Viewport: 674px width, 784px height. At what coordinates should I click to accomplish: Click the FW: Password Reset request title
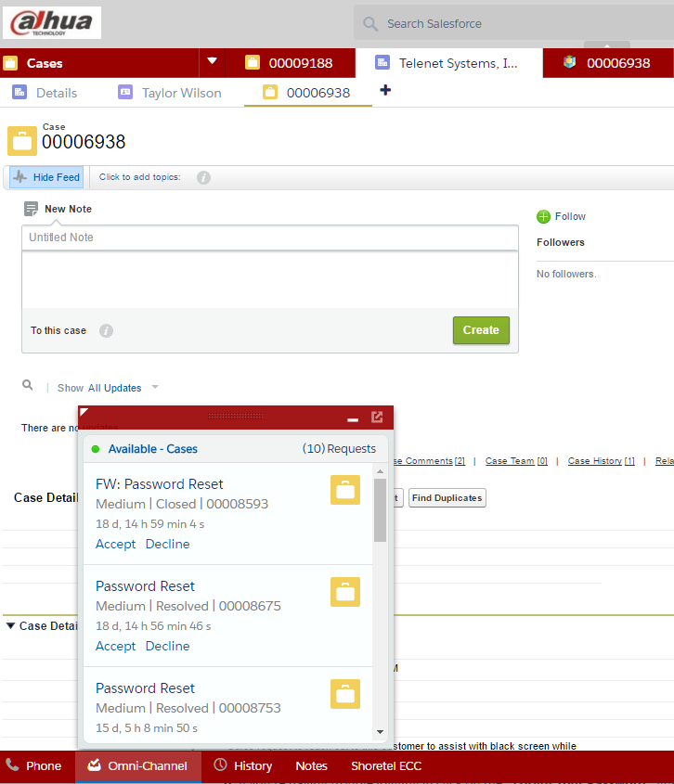point(159,484)
